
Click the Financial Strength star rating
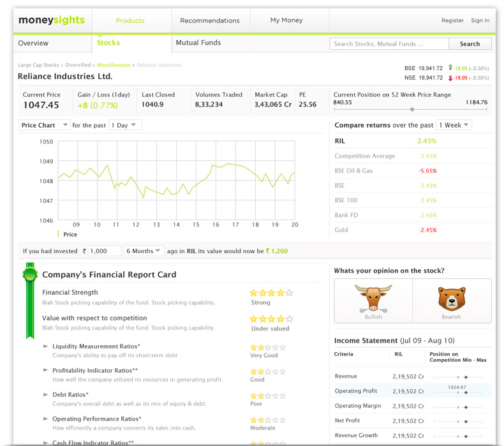click(x=271, y=293)
